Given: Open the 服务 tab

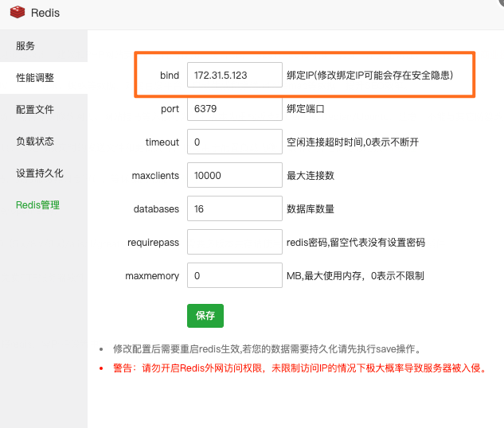Looking at the screenshot, I should 44,46.
